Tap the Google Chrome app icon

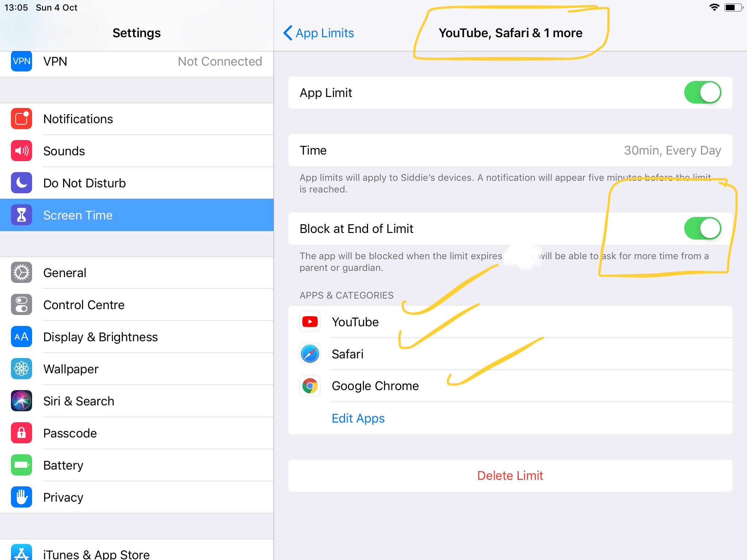pos(310,386)
